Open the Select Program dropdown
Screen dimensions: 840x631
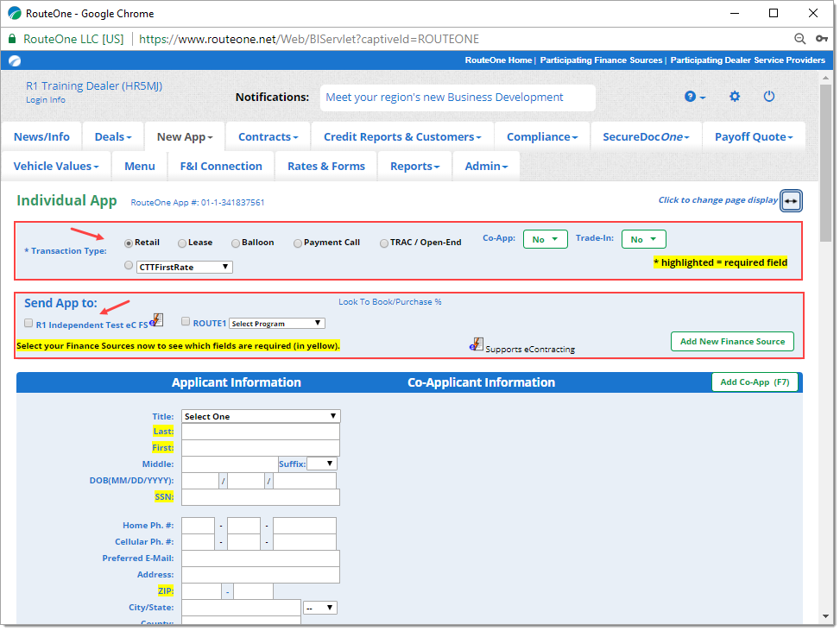[x=277, y=324]
